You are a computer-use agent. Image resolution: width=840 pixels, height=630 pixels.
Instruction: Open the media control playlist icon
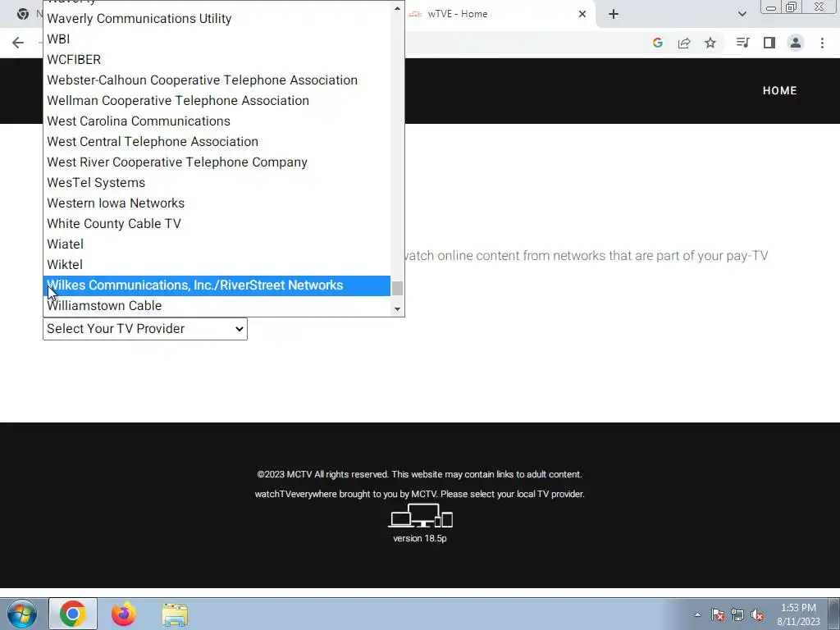point(742,43)
